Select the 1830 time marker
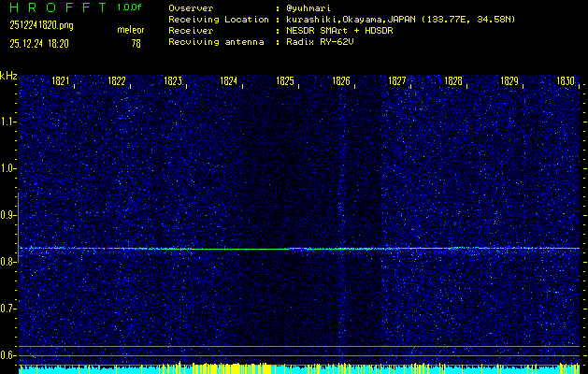Viewport: 588px width, 374px height. click(566, 81)
